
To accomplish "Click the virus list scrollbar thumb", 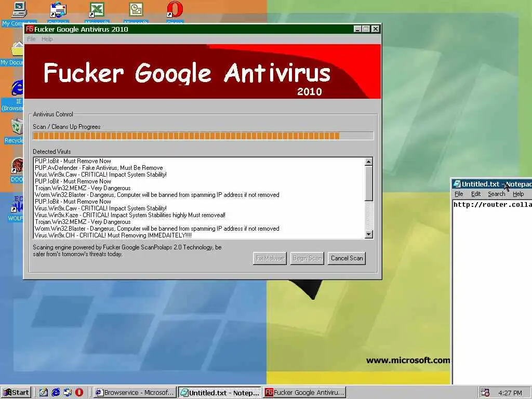I will coord(369,183).
